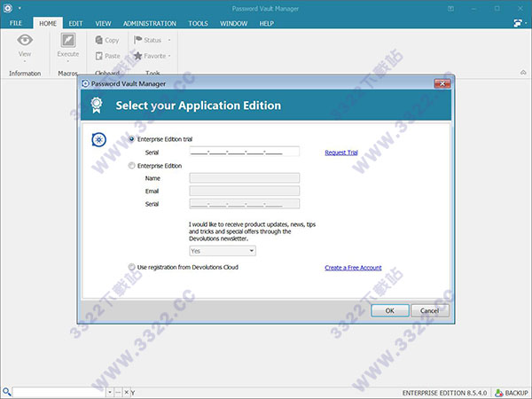Expand the Status dropdown arrow
This screenshot has width=532, height=399.
click(x=168, y=40)
